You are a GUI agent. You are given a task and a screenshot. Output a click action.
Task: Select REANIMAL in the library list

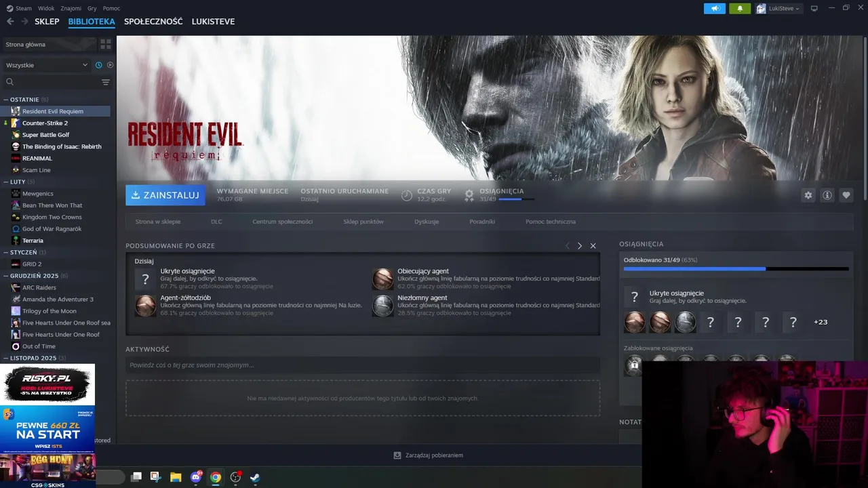(x=37, y=159)
